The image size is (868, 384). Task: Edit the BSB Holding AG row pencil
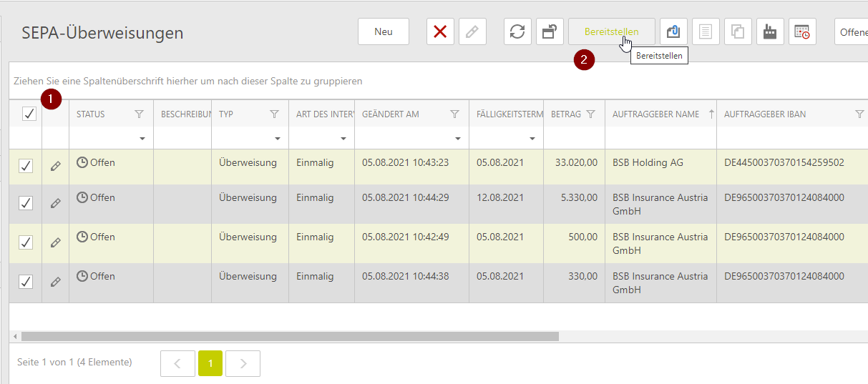(56, 166)
